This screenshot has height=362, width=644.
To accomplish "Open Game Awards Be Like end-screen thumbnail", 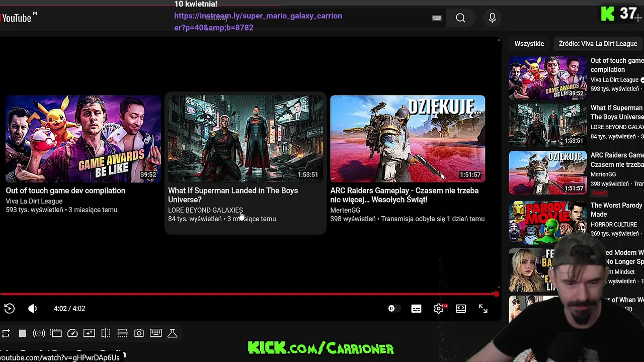I will pos(83,139).
